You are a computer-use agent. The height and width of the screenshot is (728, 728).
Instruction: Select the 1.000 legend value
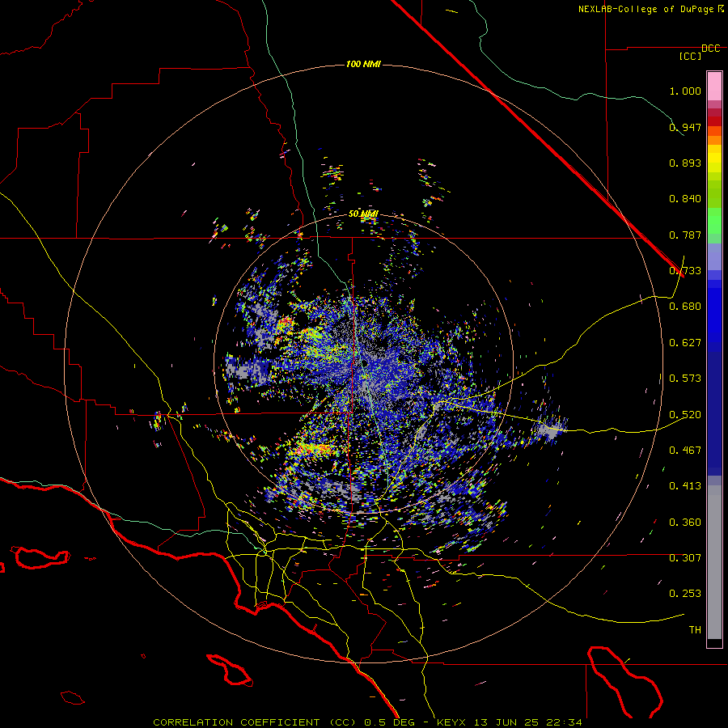685,91
